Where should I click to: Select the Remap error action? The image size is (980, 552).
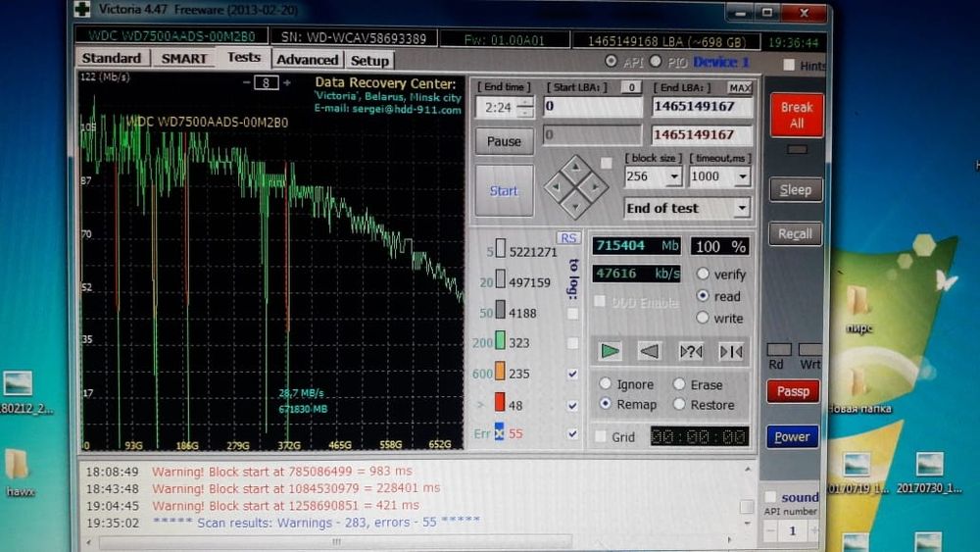605,404
